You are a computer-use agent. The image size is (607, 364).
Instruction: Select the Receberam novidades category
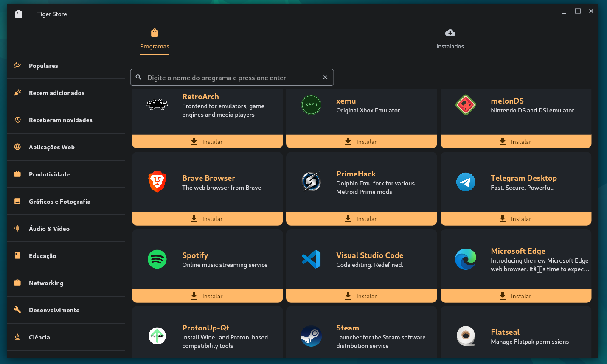click(x=66, y=120)
